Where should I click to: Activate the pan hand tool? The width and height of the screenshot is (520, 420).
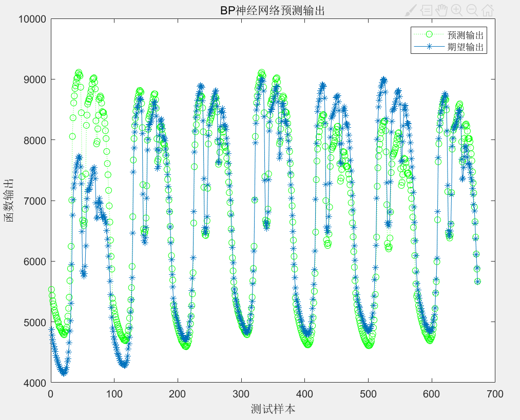(x=441, y=10)
